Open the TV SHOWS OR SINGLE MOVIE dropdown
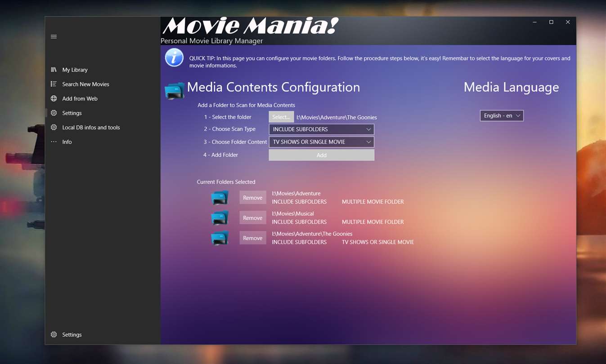Screen dimensions: 606x364 point(322,142)
